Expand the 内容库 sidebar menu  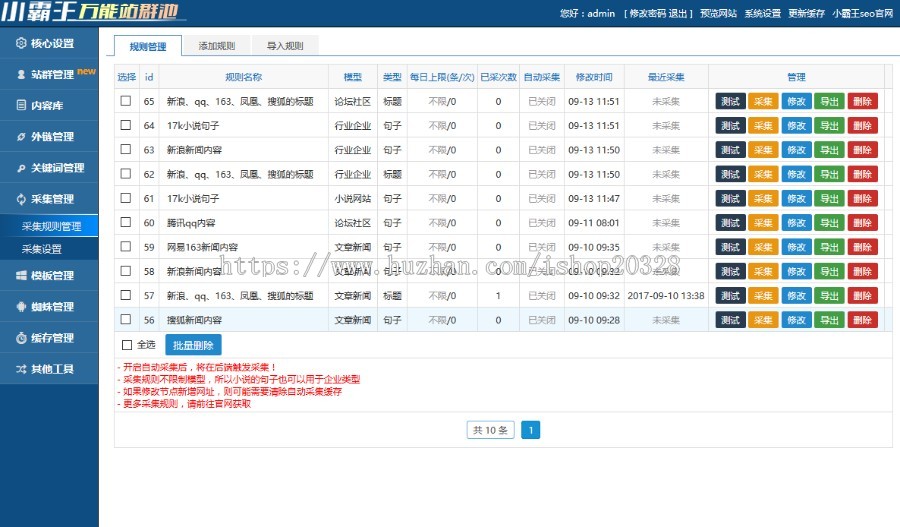pos(49,105)
